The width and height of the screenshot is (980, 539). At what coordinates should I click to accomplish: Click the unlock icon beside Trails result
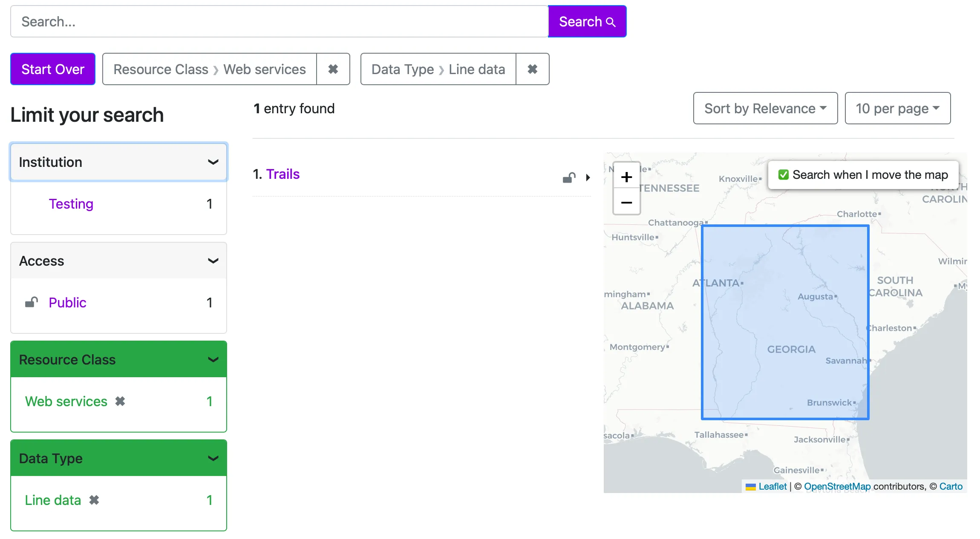(x=569, y=178)
